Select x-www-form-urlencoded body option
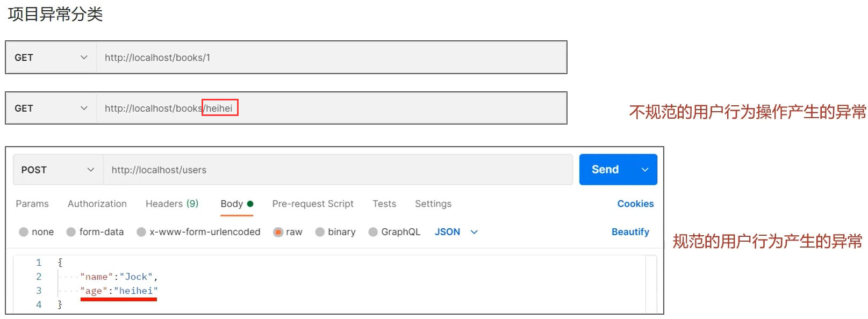Screen dimensions: 868x319 (141, 232)
